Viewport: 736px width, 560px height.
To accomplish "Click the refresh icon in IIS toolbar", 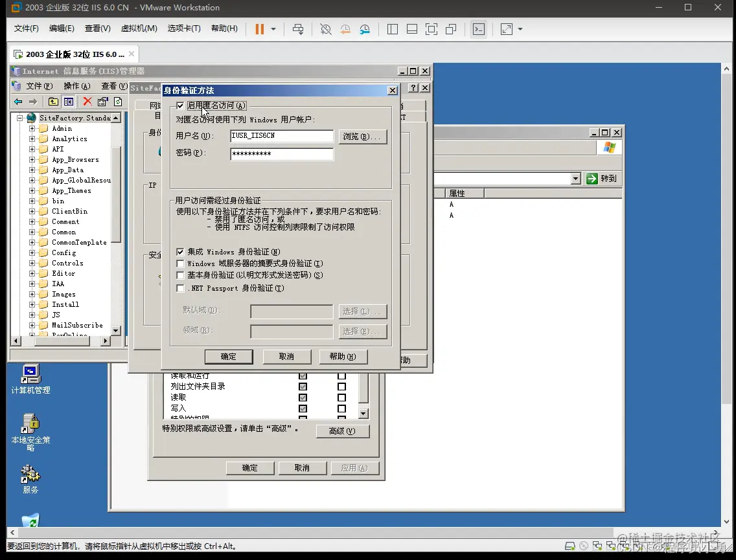I will 118,101.
